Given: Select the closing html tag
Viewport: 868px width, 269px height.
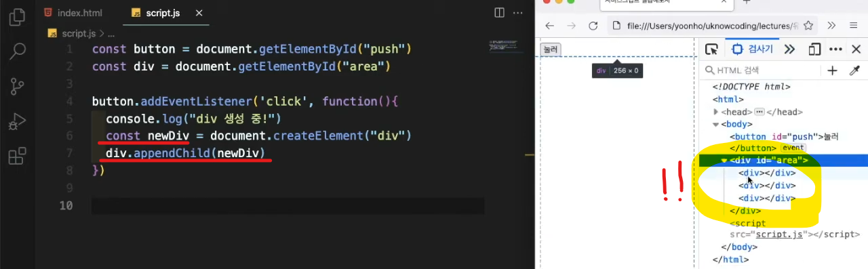Looking at the screenshot, I should pos(731,259).
